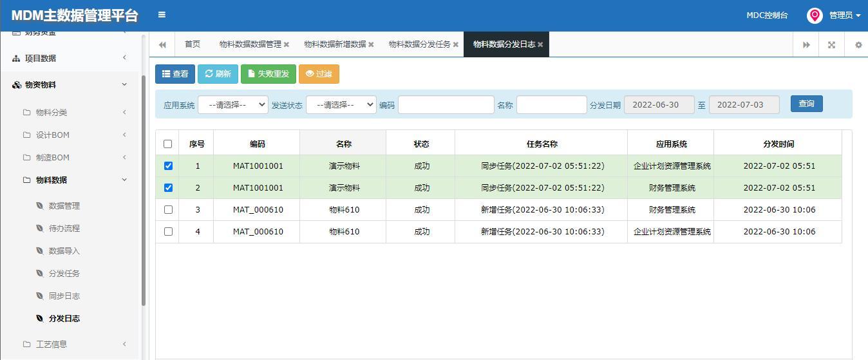Switch to the 首页 tab
The height and width of the screenshot is (360, 868).
[x=193, y=44]
